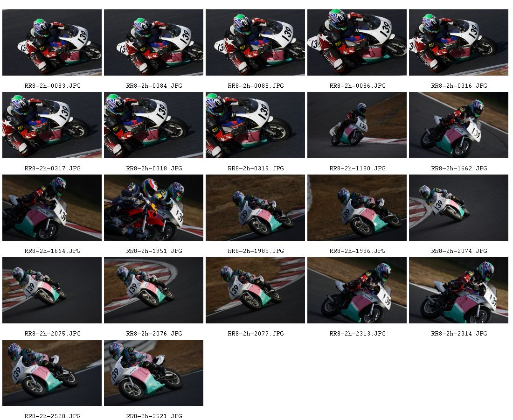Select photo RR8-2h-1985.JPG

[256, 208]
